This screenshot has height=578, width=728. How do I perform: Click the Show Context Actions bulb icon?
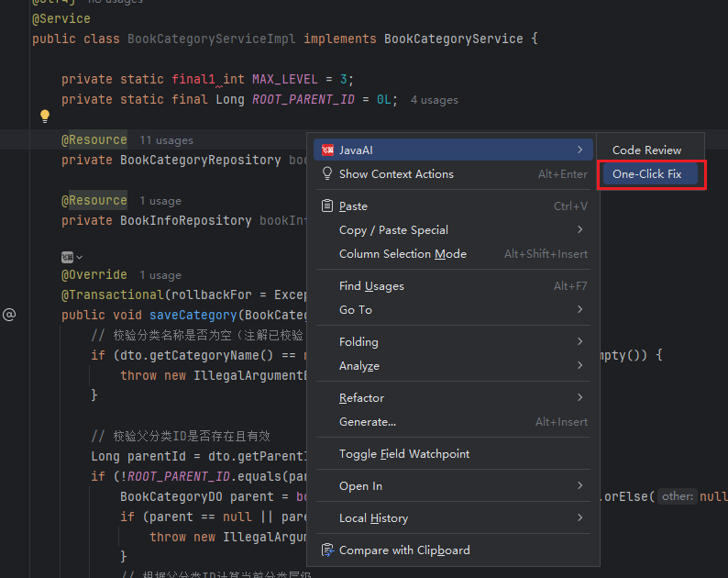pyautogui.click(x=327, y=174)
